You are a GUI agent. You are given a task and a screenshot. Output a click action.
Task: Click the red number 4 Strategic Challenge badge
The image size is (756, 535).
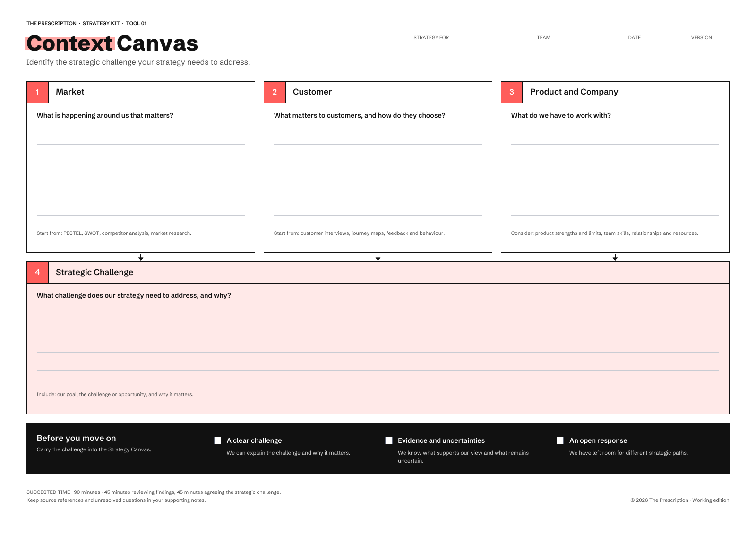(x=38, y=272)
